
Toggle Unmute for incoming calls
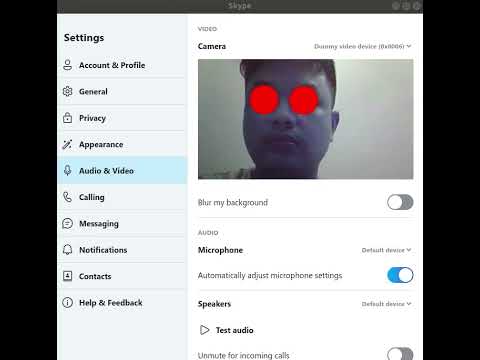pos(400,354)
